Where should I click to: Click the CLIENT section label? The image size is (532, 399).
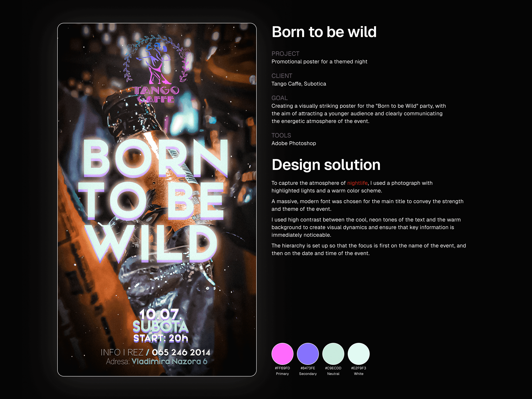click(x=282, y=76)
